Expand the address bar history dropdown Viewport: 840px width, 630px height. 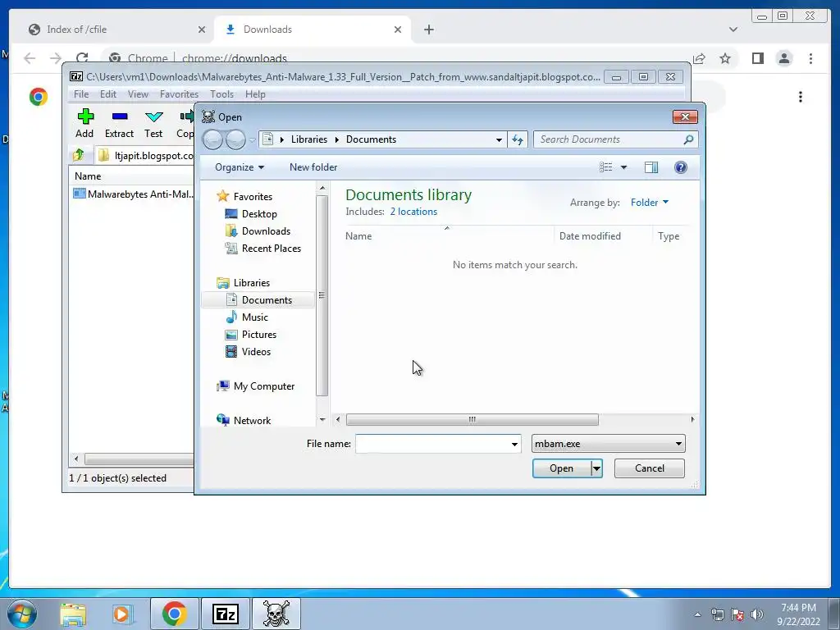499,139
